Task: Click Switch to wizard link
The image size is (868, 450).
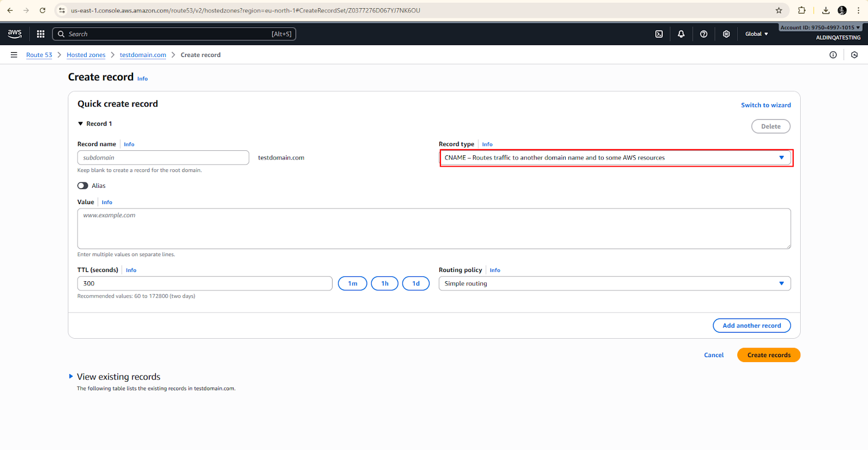Action: tap(765, 105)
